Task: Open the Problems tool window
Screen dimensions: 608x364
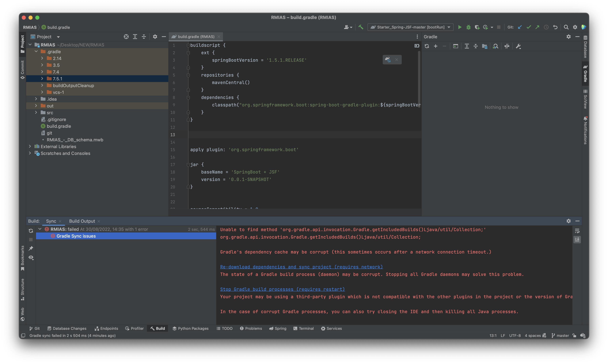Action: [x=251, y=328]
